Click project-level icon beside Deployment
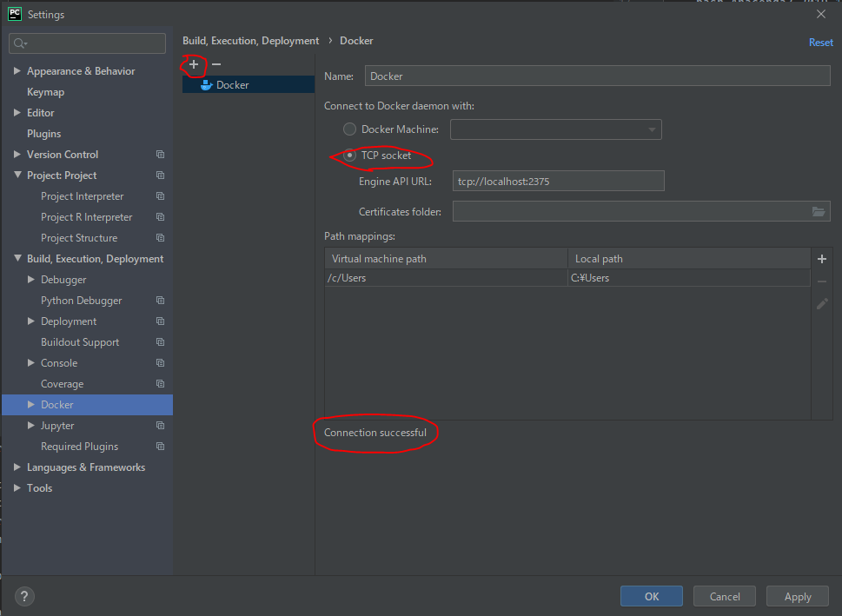Image resolution: width=842 pixels, height=616 pixels. pos(160,321)
